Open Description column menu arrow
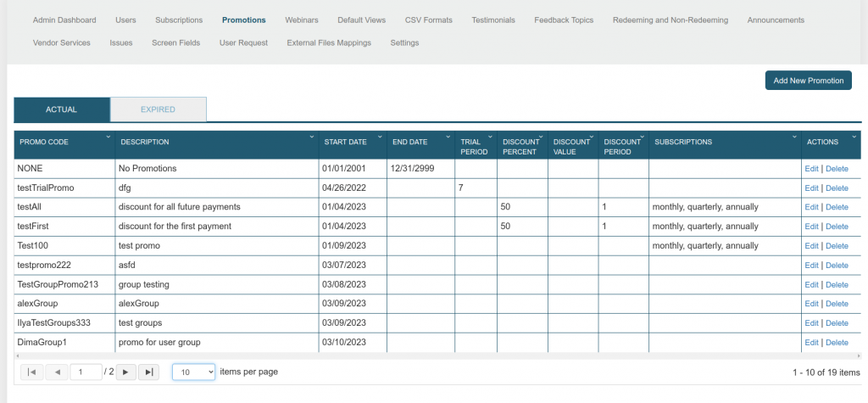 point(310,137)
